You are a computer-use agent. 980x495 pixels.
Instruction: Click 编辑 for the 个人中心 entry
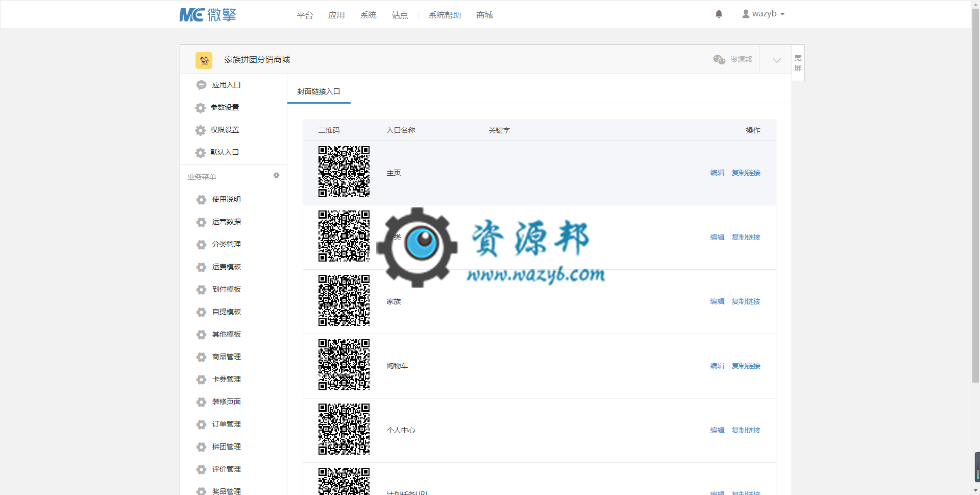(717, 430)
